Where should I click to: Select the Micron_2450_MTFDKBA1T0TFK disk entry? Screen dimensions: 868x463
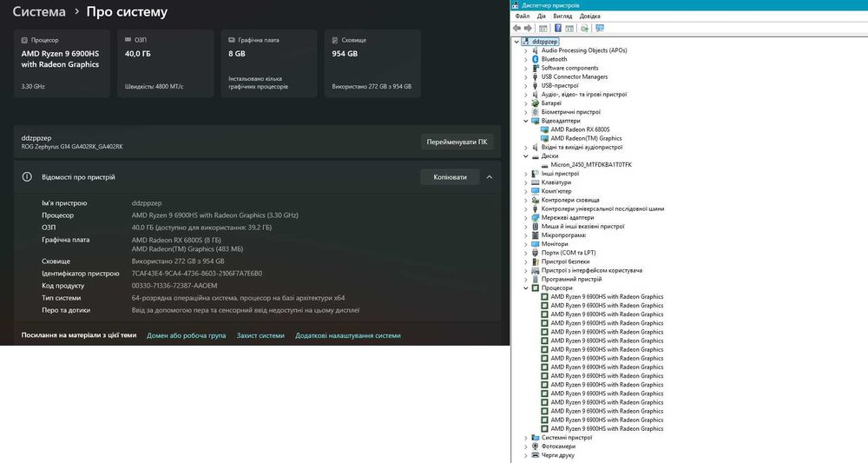pos(590,165)
